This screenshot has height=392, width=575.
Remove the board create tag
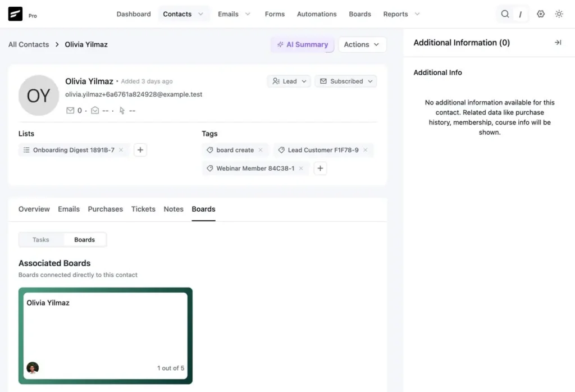(x=261, y=150)
